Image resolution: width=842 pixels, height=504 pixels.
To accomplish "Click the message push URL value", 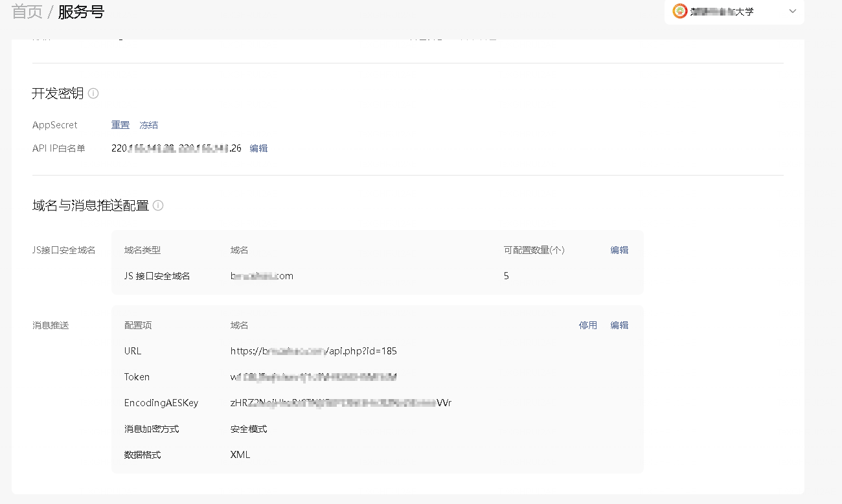I will click(x=313, y=351).
